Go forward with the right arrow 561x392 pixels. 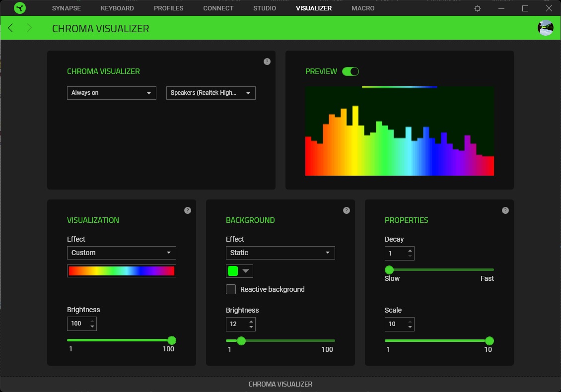click(29, 28)
